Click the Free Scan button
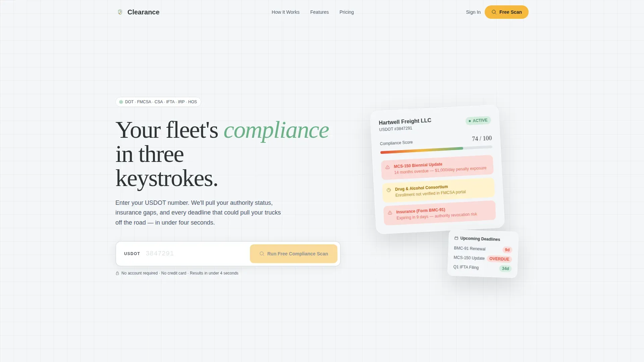The height and width of the screenshot is (362, 644). pyautogui.click(x=506, y=12)
